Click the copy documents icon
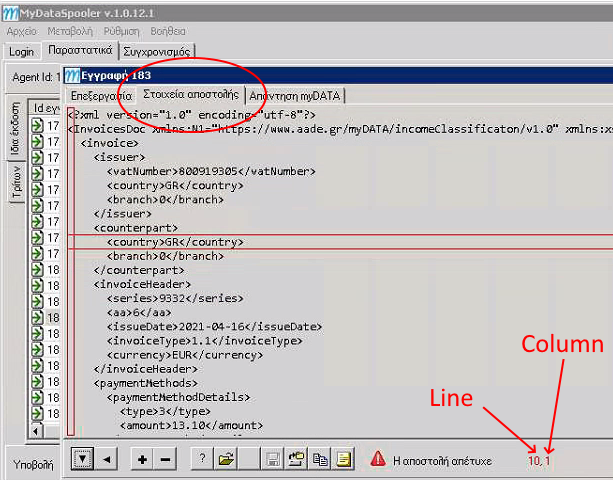613x480 pixels. (x=320, y=459)
